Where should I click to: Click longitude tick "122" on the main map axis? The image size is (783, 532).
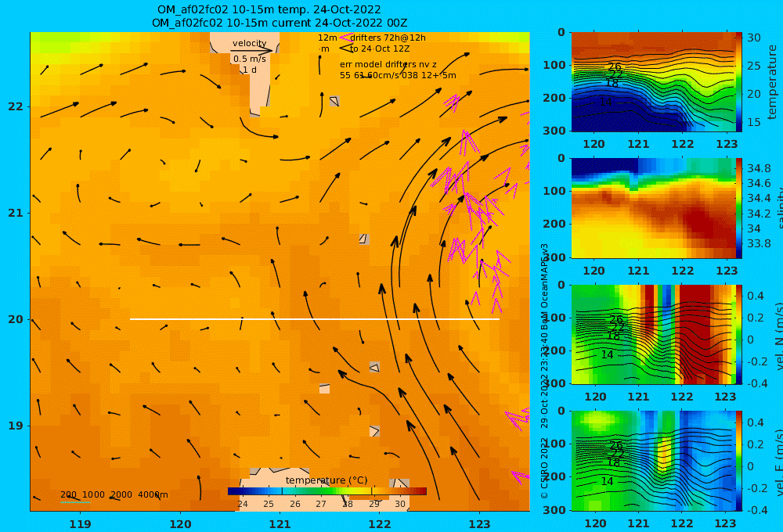[380, 524]
